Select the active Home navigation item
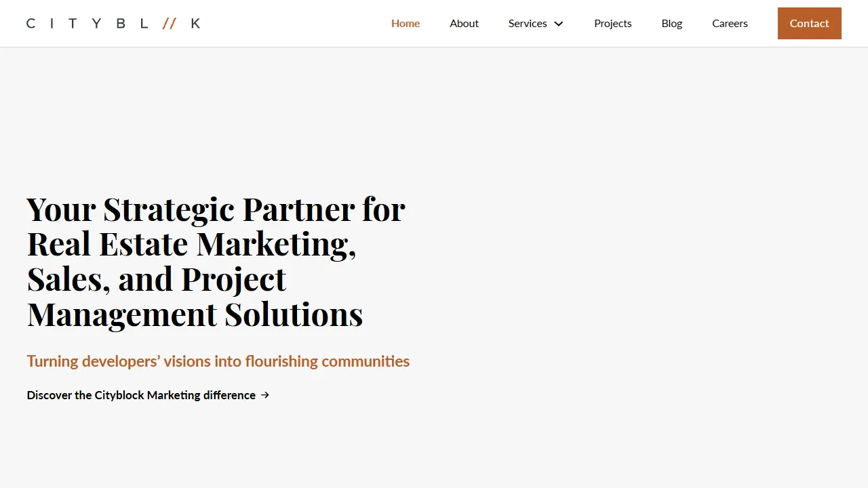This screenshot has width=868, height=488. pos(405,23)
